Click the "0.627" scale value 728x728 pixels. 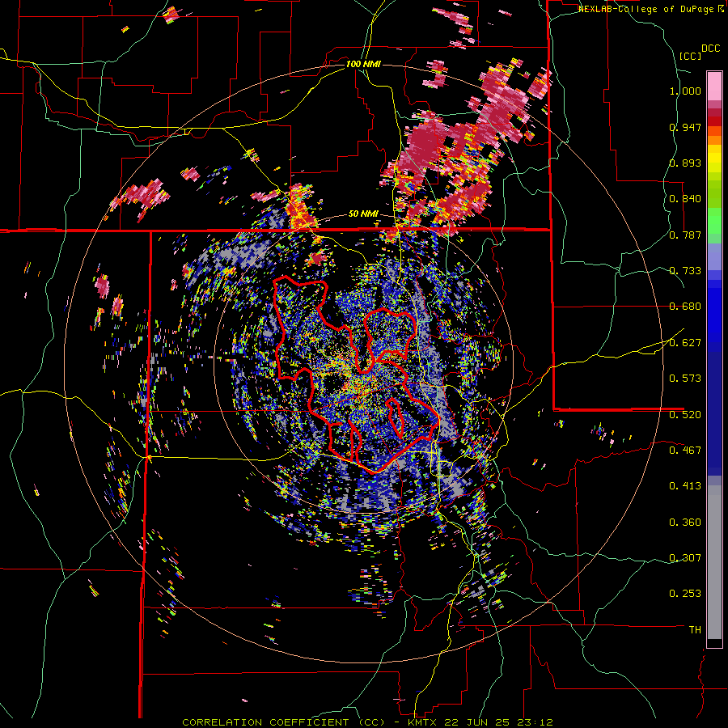pyautogui.click(x=685, y=343)
